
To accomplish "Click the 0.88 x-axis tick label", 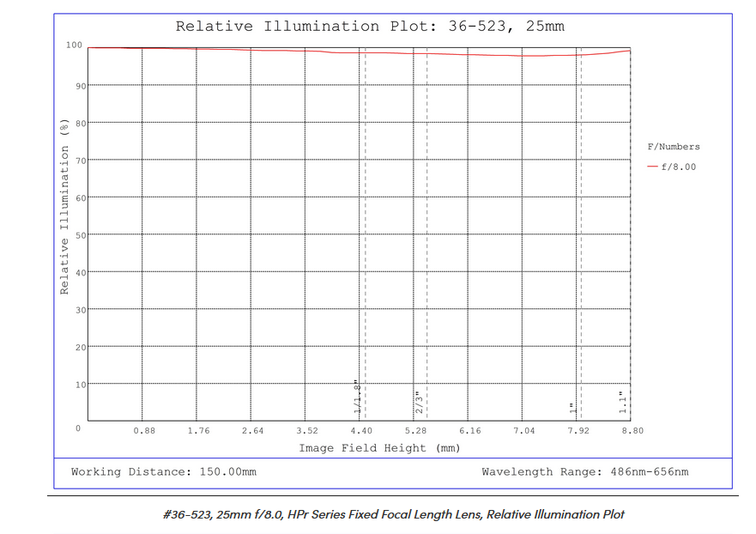I will tap(144, 430).
